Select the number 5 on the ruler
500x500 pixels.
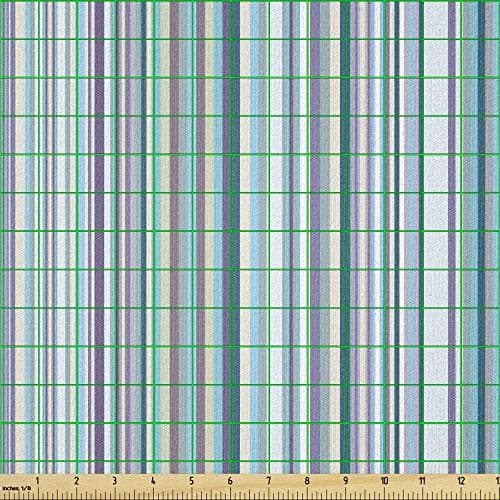191,481
